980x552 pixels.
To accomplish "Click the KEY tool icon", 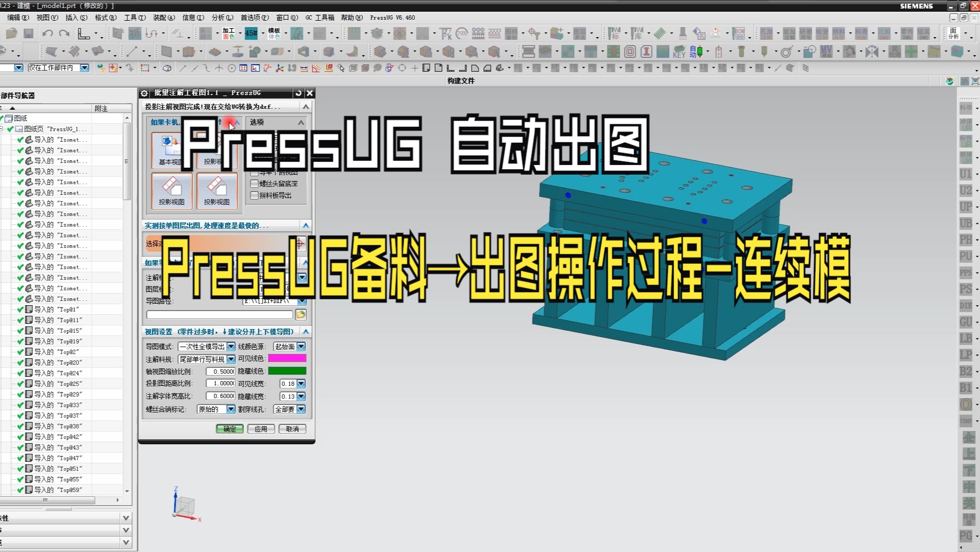I will click(x=680, y=51).
